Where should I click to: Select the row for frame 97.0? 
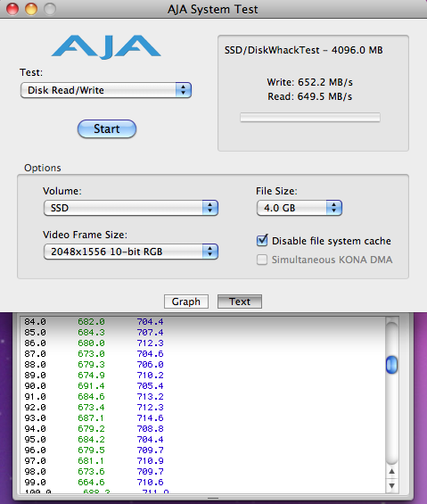[x=202, y=461]
